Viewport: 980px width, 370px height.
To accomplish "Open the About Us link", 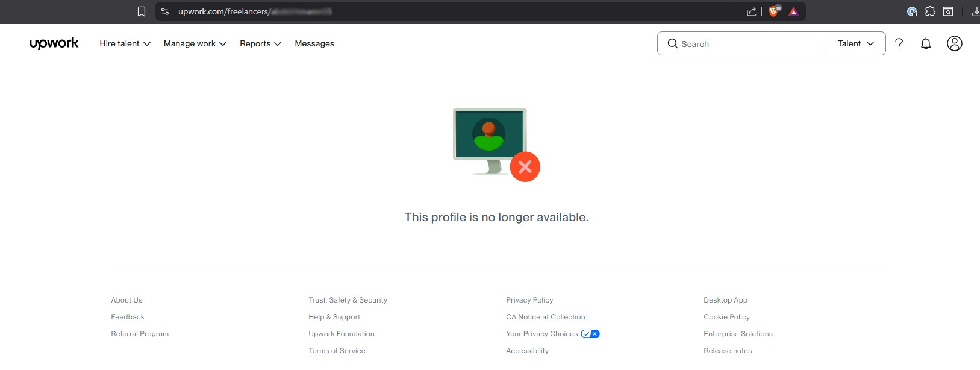I will (x=126, y=300).
